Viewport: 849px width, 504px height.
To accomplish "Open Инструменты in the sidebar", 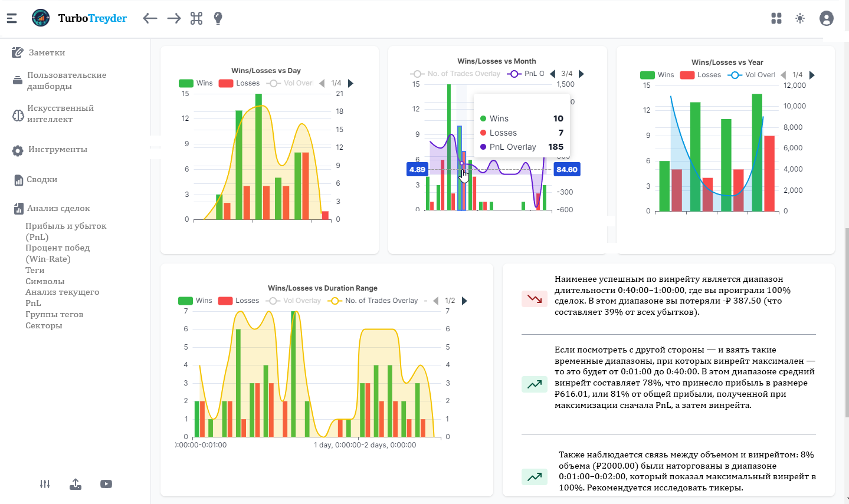I will pos(57,150).
